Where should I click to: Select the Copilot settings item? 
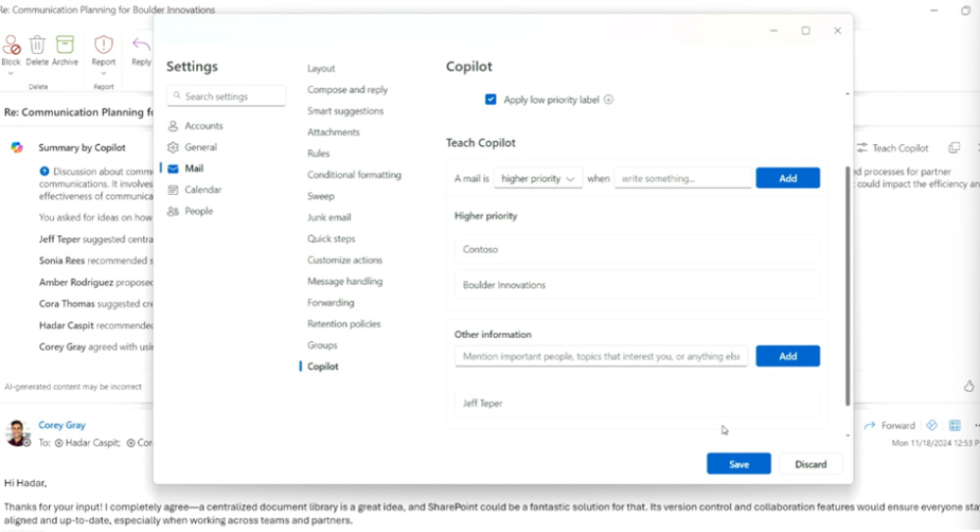(x=322, y=366)
